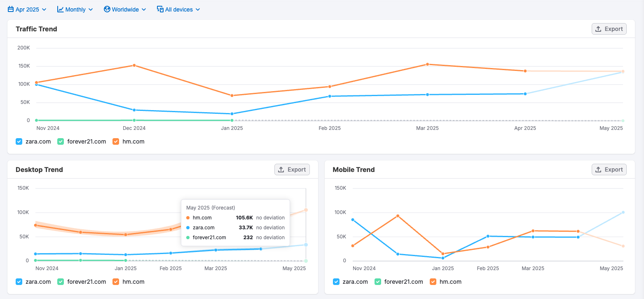Toggle hm.com in Desktop Trend legend
Screen dimensions: 644x299
[116, 282]
